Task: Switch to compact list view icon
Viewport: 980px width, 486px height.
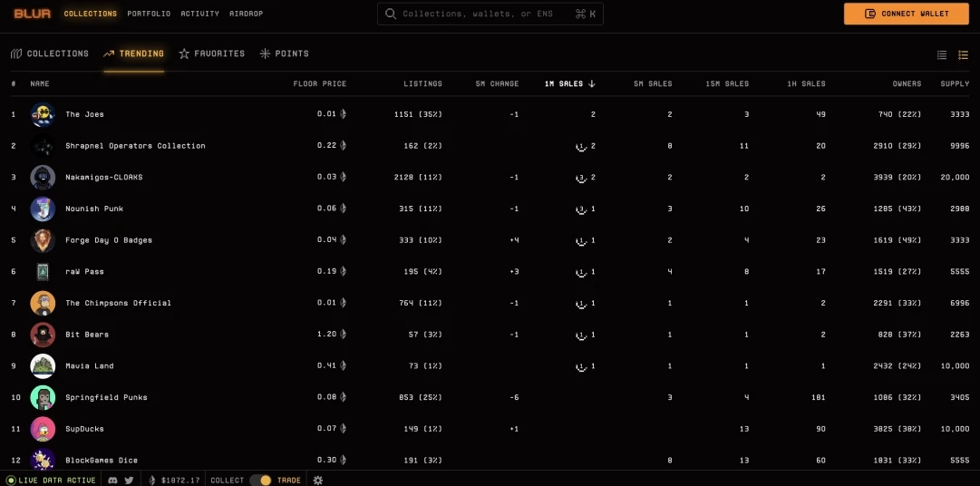Action: [942, 55]
